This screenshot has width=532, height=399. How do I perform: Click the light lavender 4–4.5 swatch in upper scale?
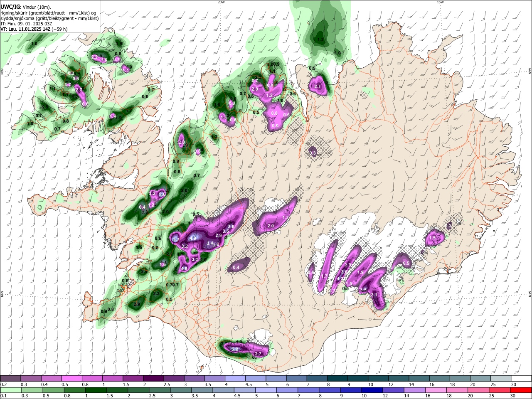pyautogui.click(x=235, y=378)
